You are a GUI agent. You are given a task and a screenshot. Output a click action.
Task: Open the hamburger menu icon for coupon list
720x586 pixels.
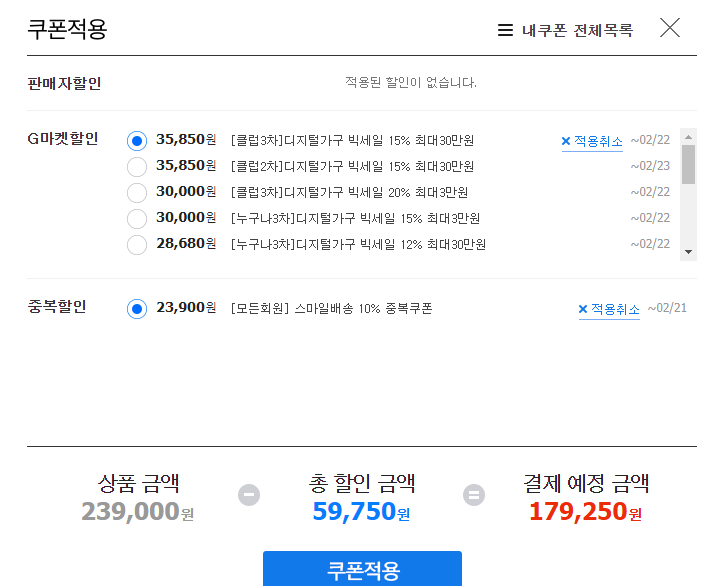[505, 30]
